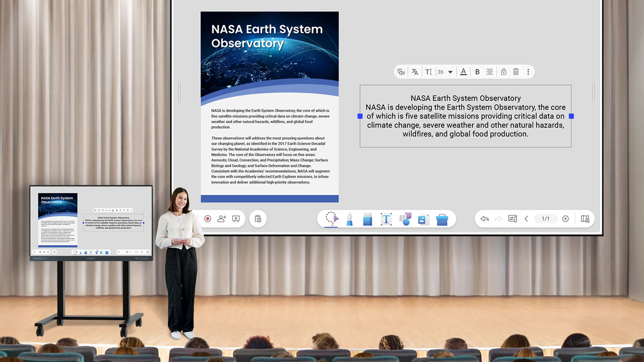This screenshot has width=644, height=362.
Task: Open the shapes tool
Action: click(x=405, y=219)
